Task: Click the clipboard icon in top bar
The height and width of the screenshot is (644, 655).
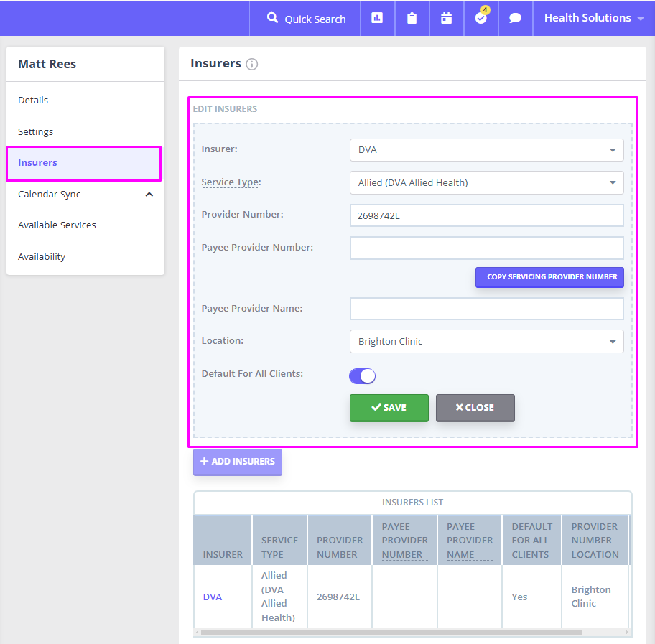Action: pyautogui.click(x=412, y=18)
